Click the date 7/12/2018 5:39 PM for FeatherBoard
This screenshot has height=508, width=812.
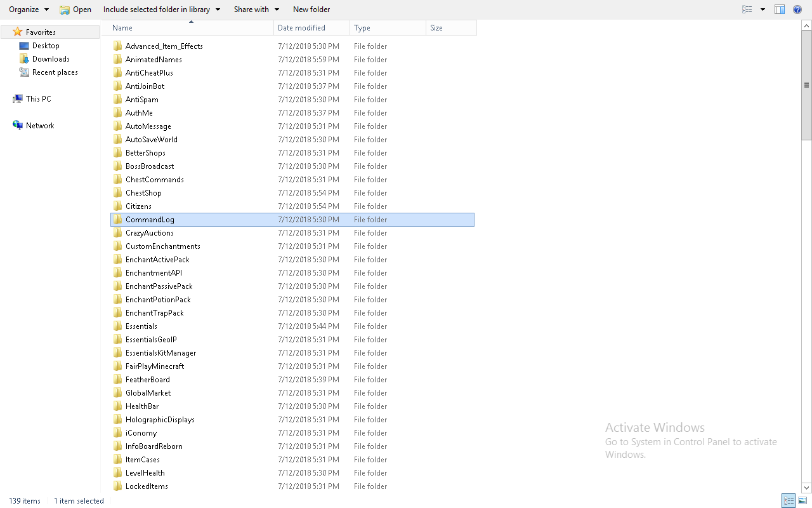click(308, 380)
